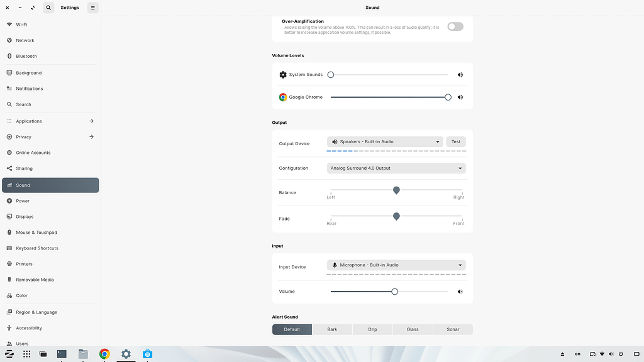Adjust the Balance slider handle
This screenshot has width=644, height=362.
[x=396, y=190]
